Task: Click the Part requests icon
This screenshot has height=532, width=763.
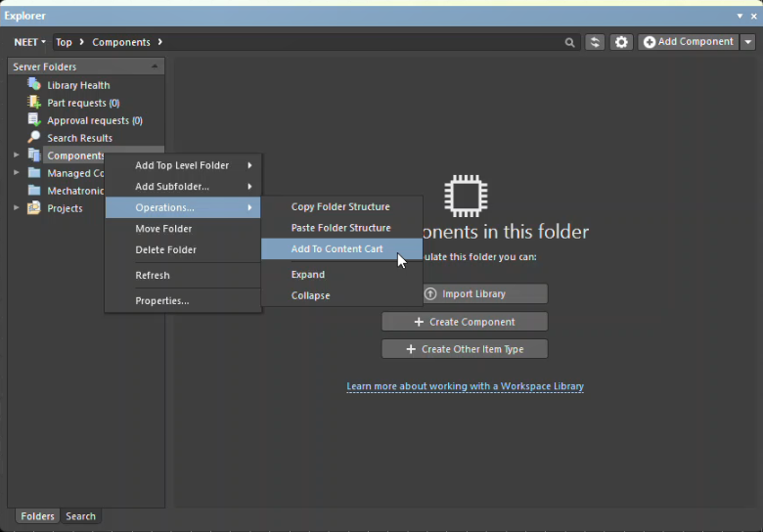Action: tap(34, 103)
